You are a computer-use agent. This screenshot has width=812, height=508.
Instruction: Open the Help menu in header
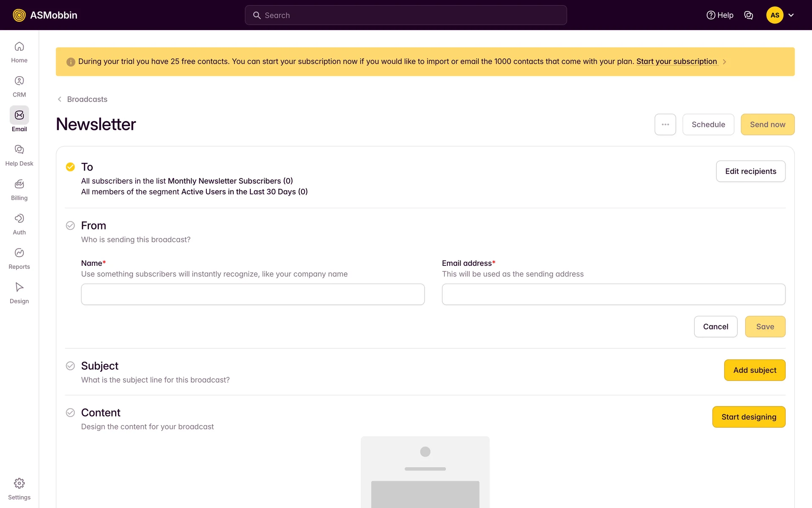(720, 15)
